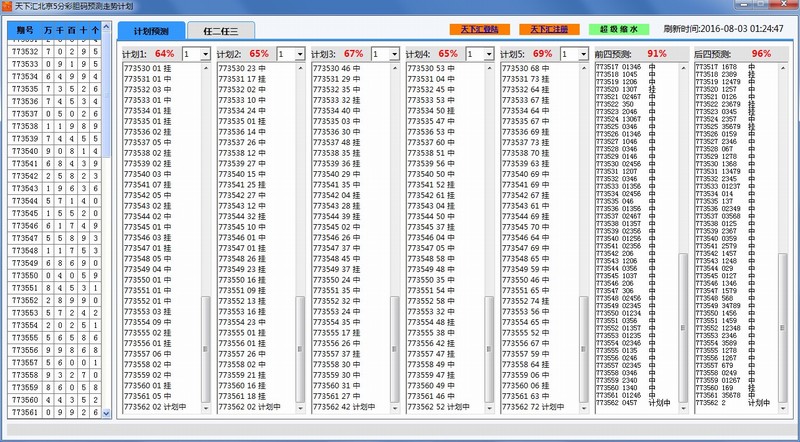Switch to the 计划预测 tab
The width and height of the screenshot is (800, 442).
click(x=151, y=31)
